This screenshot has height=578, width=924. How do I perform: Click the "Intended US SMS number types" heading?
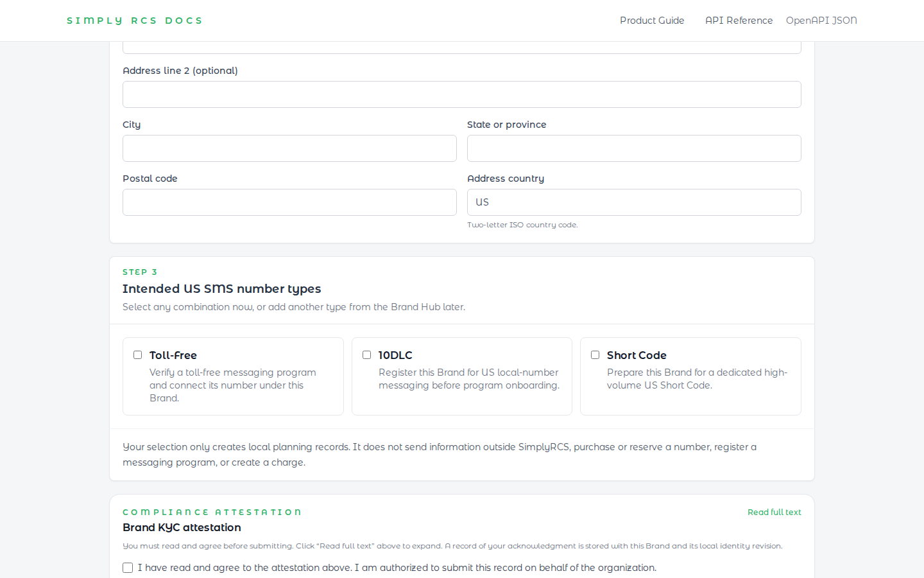pos(222,289)
